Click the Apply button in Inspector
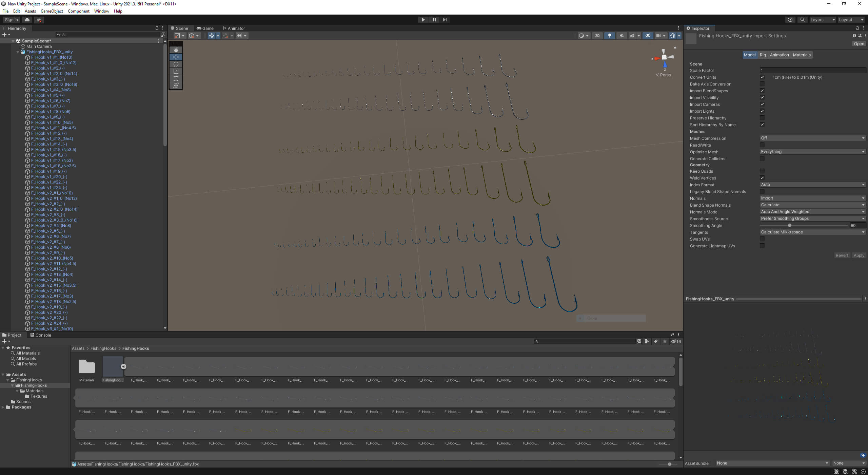This screenshot has width=868, height=475. pos(859,255)
